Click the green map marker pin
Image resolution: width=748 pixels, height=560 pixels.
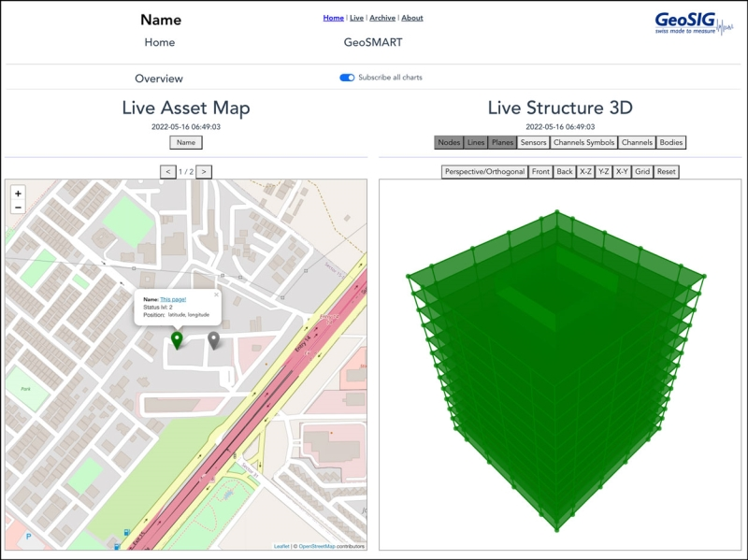[177, 340]
